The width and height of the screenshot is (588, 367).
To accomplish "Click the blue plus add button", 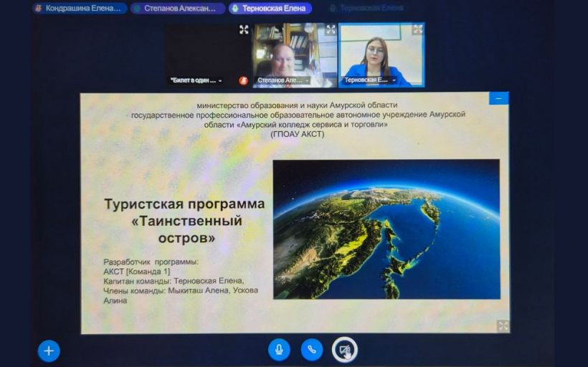I will tap(49, 351).
